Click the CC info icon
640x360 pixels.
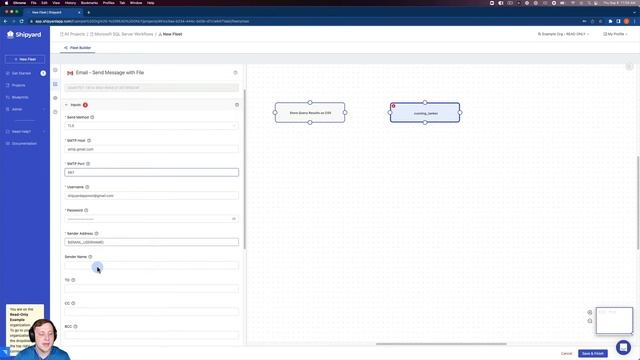(73, 303)
